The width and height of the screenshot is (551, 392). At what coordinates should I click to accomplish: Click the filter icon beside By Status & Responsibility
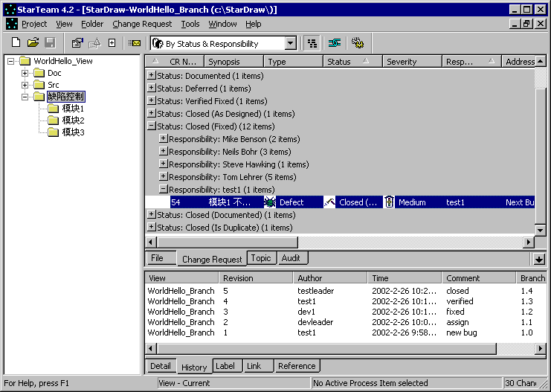click(x=158, y=44)
